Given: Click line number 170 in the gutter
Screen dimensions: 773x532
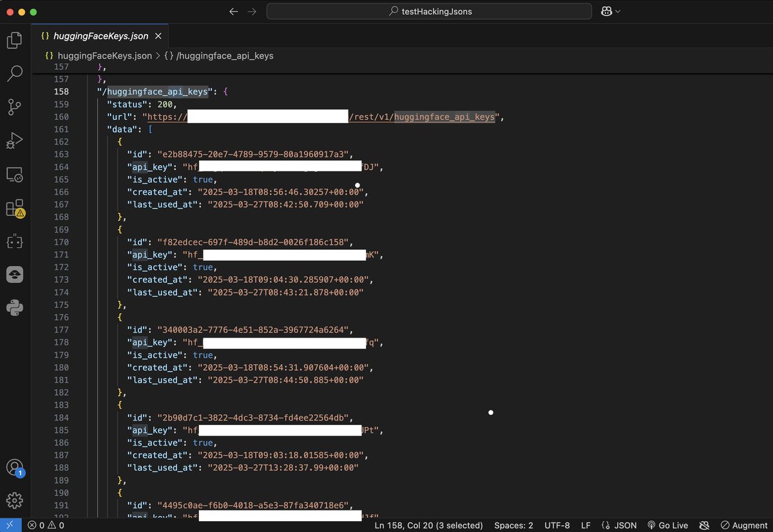Looking at the screenshot, I should (x=61, y=243).
